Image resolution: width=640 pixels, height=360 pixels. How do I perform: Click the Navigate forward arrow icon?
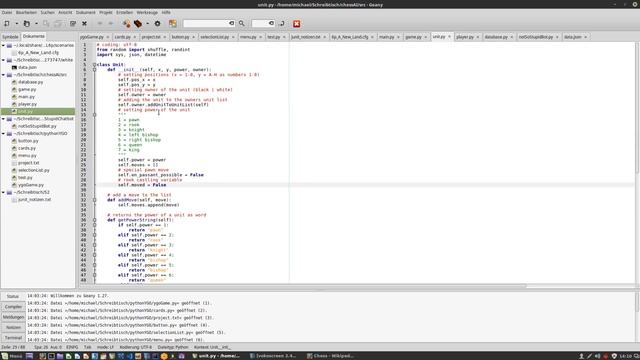point(111,24)
